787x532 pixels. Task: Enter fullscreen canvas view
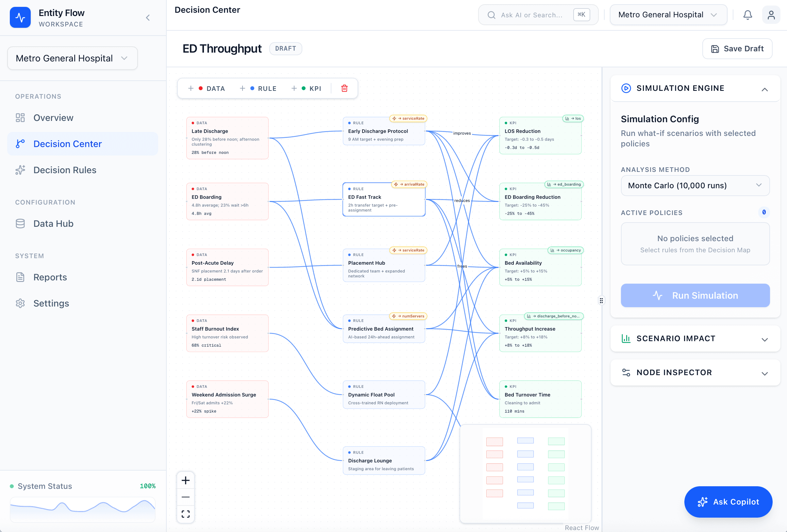point(186,514)
